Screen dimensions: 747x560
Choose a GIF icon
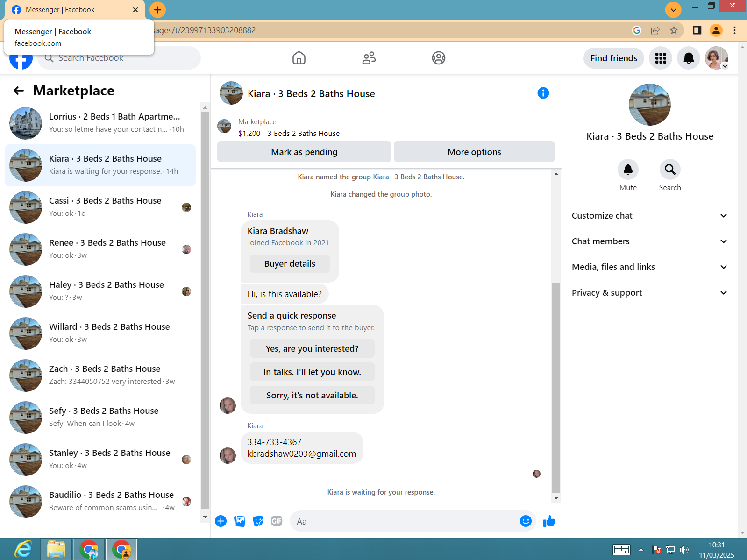(x=277, y=521)
